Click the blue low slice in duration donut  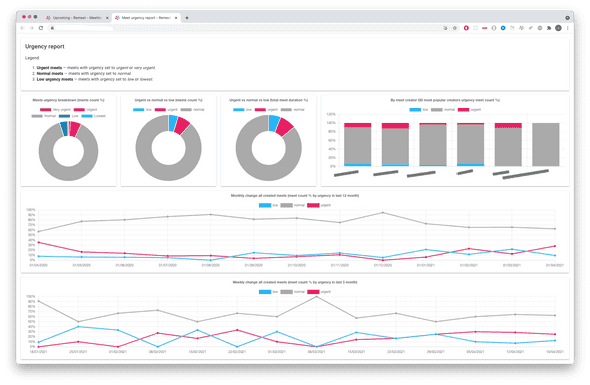click(274, 123)
